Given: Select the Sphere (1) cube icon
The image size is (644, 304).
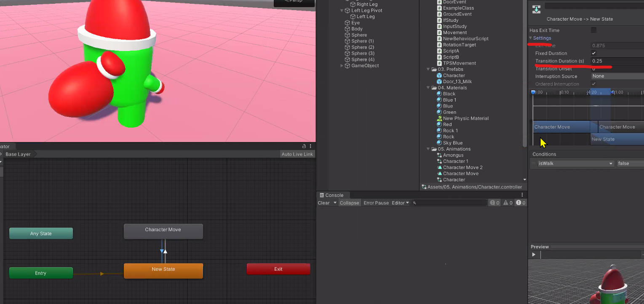Looking at the screenshot, I should [x=347, y=41].
